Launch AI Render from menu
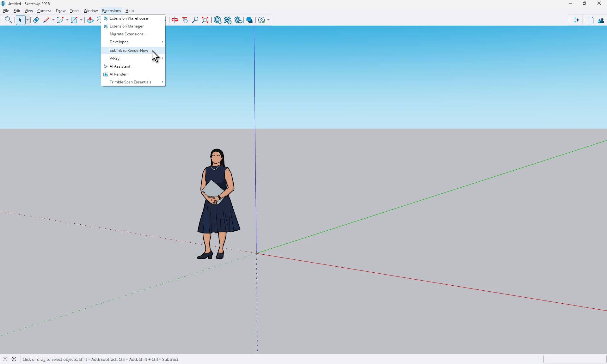607x364 pixels. tap(133, 74)
